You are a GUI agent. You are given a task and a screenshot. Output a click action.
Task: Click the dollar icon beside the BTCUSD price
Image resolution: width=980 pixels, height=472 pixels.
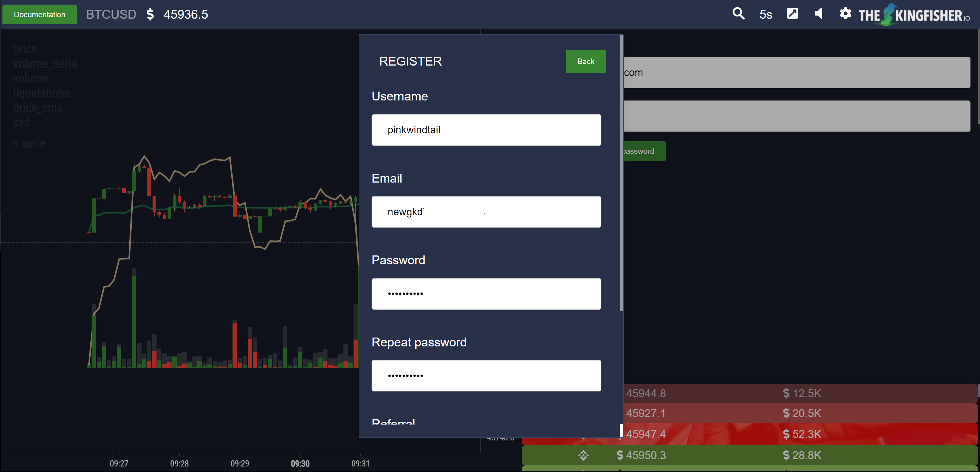click(150, 14)
